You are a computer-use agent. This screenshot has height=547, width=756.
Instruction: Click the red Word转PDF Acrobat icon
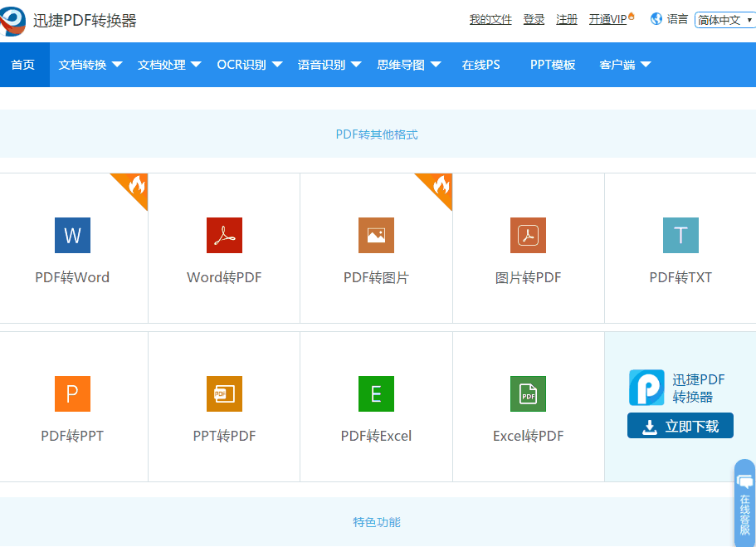pos(224,236)
